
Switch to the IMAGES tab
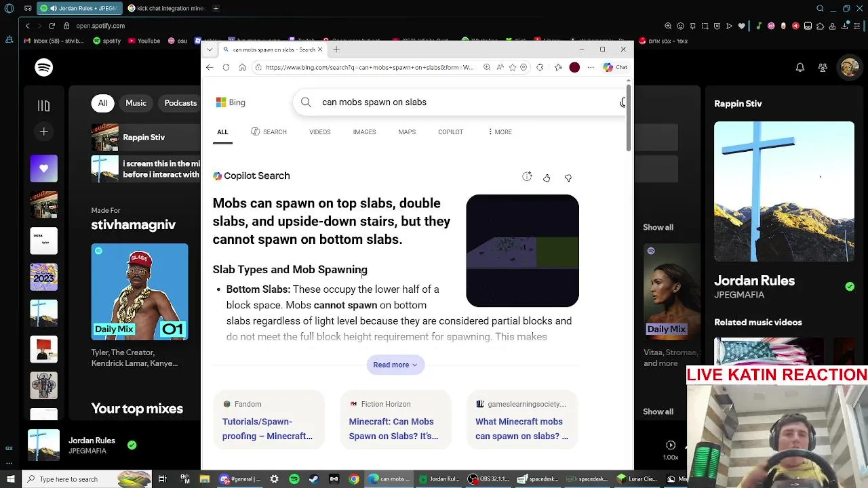364,131
